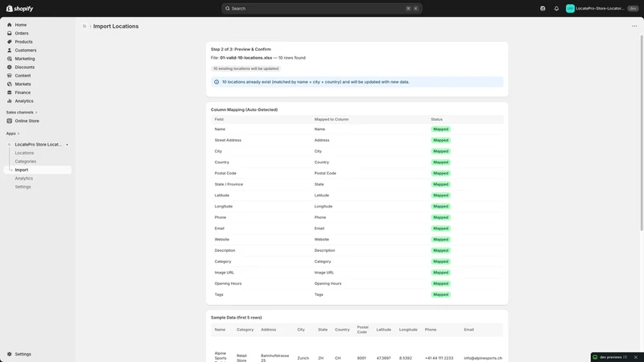Image resolution: width=644 pixels, height=362 pixels.
Task: Open Analytics under LocatePro app
Action: [x=24, y=179]
